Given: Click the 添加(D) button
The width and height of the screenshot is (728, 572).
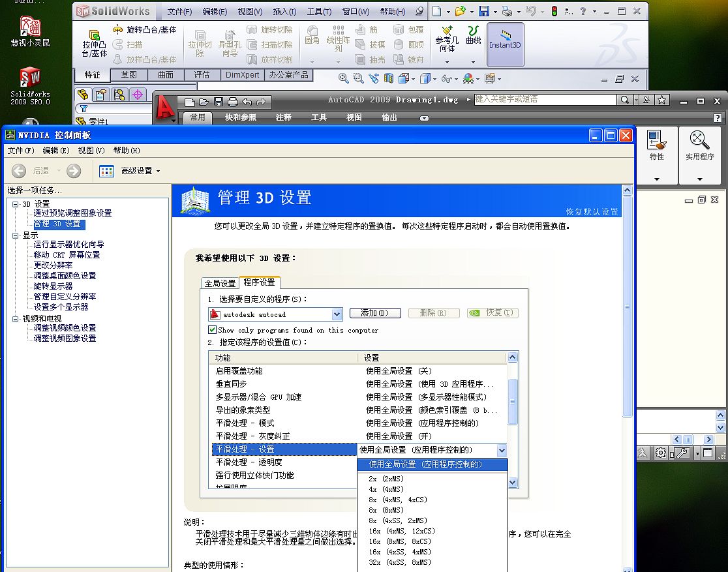Looking at the screenshot, I should point(375,313).
